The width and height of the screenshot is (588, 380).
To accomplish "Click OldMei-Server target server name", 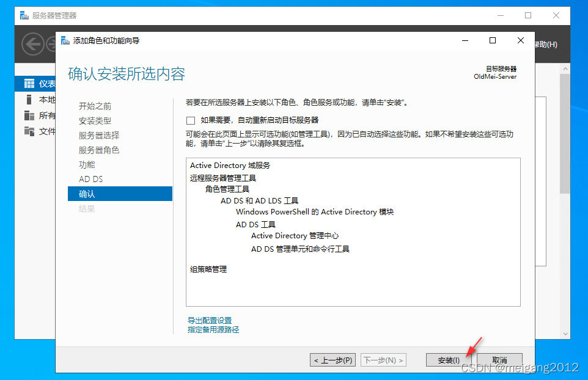I will 495,76.
